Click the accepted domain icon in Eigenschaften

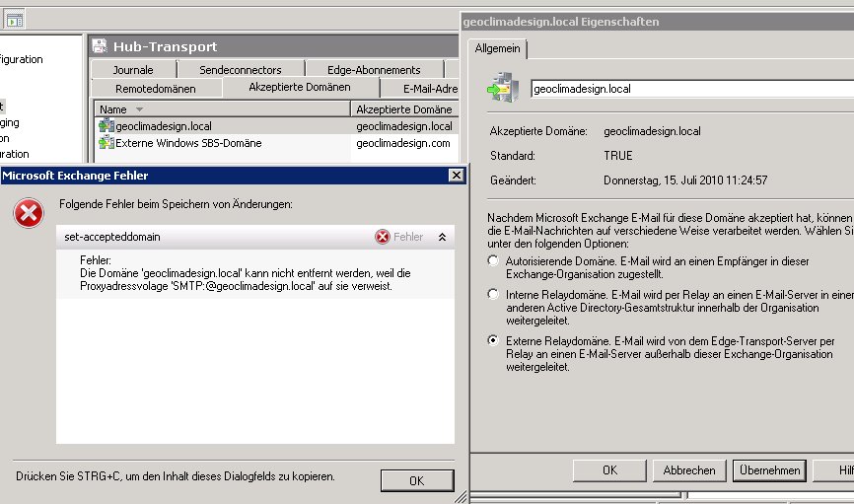click(x=503, y=88)
